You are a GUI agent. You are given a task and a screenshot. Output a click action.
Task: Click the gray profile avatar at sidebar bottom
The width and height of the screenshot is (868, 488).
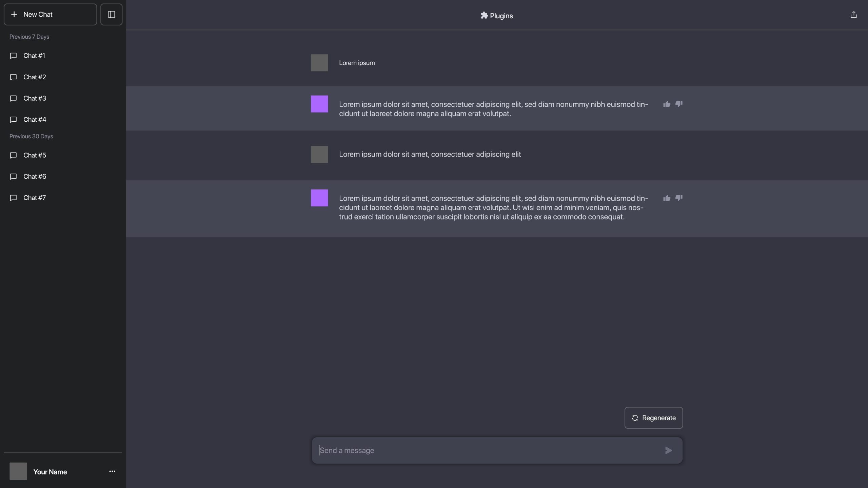tap(18, 471)
